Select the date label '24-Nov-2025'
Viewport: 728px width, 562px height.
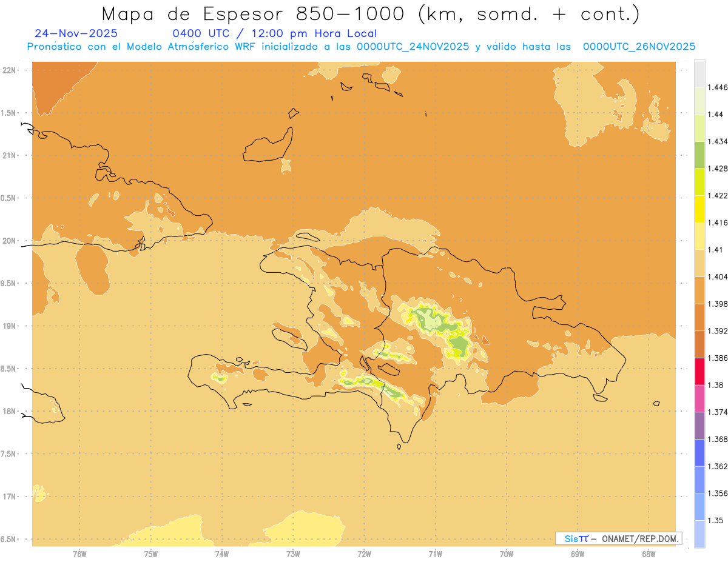pos(76,33)
